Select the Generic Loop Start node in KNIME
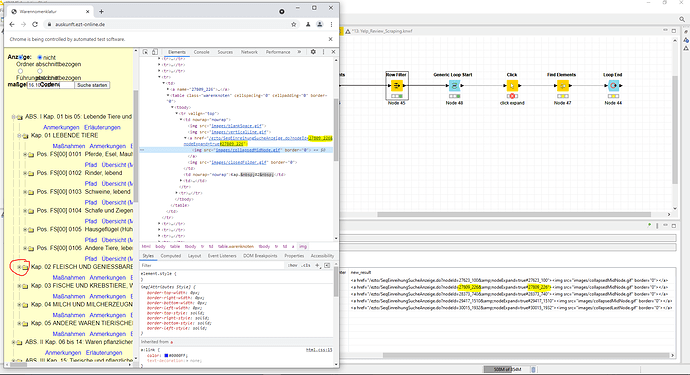Screen dimensions: 690x375 pos(454,85)
